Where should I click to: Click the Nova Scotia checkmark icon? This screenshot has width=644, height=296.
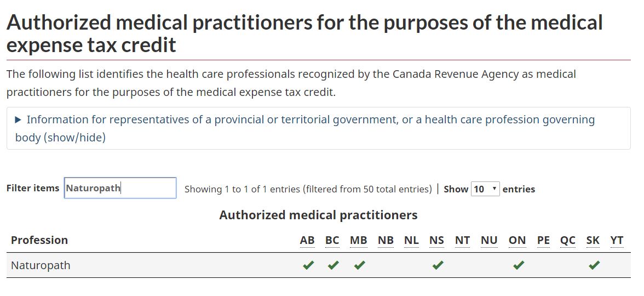point(437,265)
